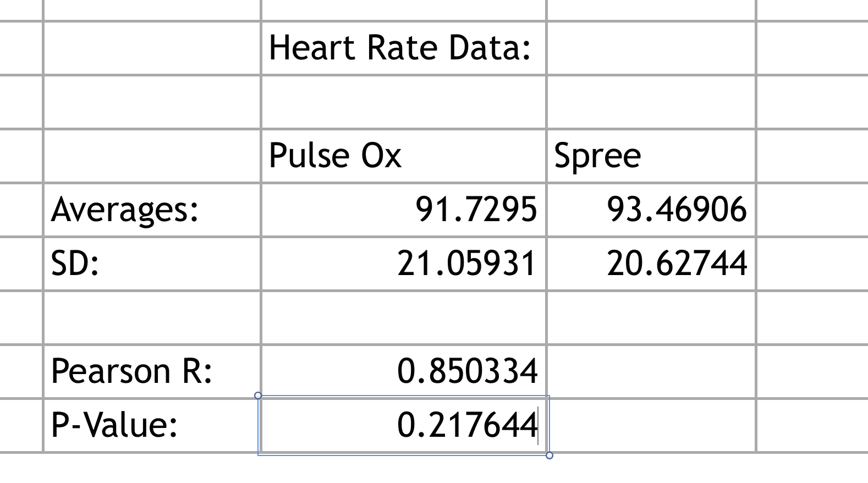868x483 pixels.
Task: Select the empty cell right of "Heart Rate Data:"
Action: (x=651, y=48)
